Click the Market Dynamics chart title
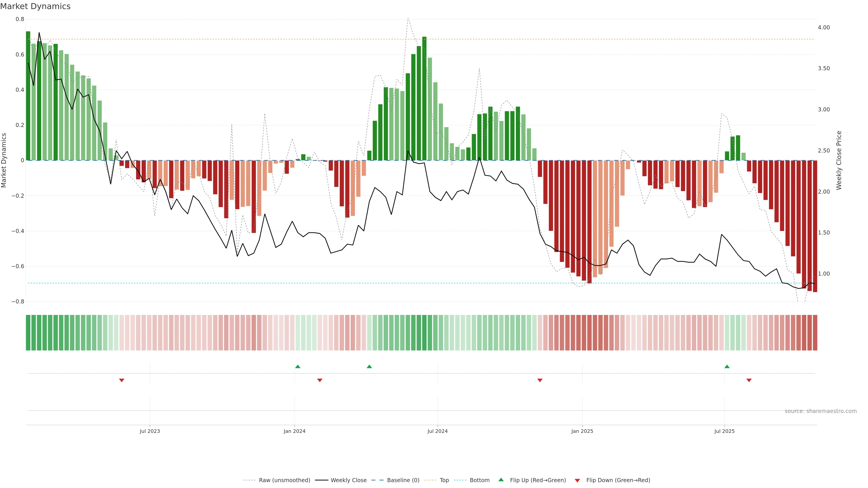This screenshot has width=868, height=488. tap(35, 6)
